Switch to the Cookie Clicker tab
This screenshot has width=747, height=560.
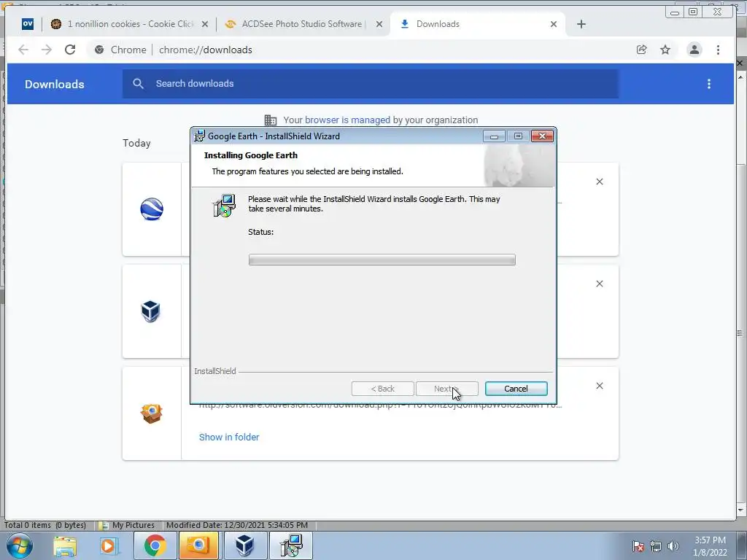(128, 24)
